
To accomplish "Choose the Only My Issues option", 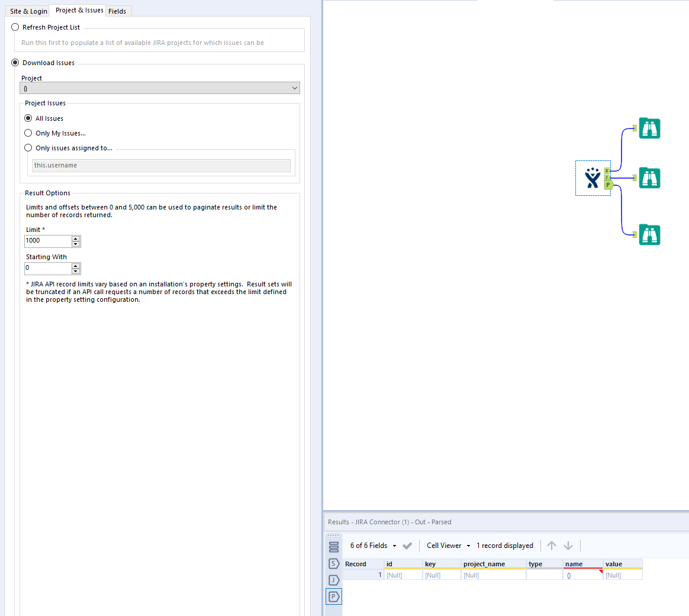I will (28, 133).
